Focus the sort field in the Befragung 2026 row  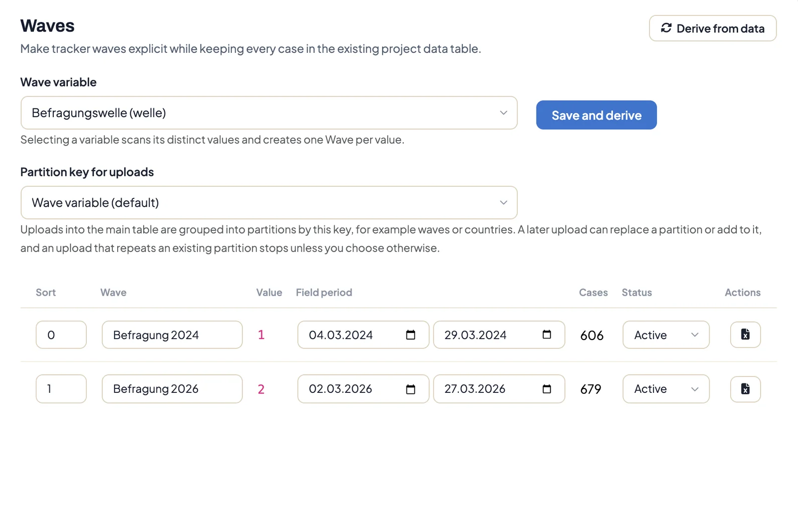tap(61, 389)
